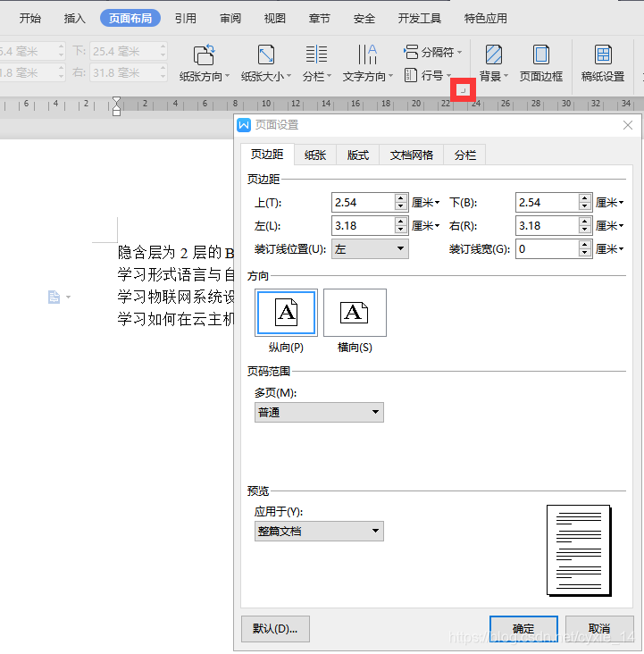This screenshot has height=654, width=644.
Task: Open the 装订线位置 gutter position dropdown
Action: click(370, 249)
